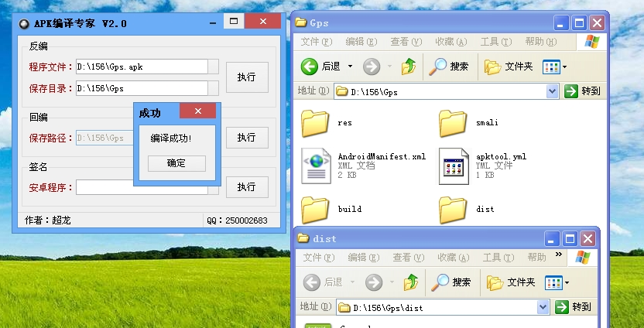Image resolution: width=644 pixels, height=328 pixels.
Task: Select the apktool.yml file icon
Action: (x=454, y=165)
